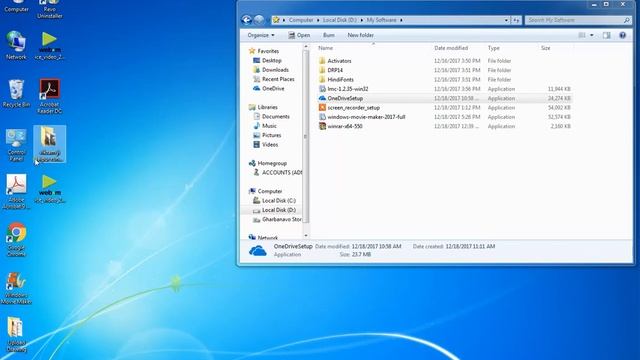640x360 pixels.
Task: Select the Windows Movie Maker desktop shortcut
Action: [x=16, y=289]
